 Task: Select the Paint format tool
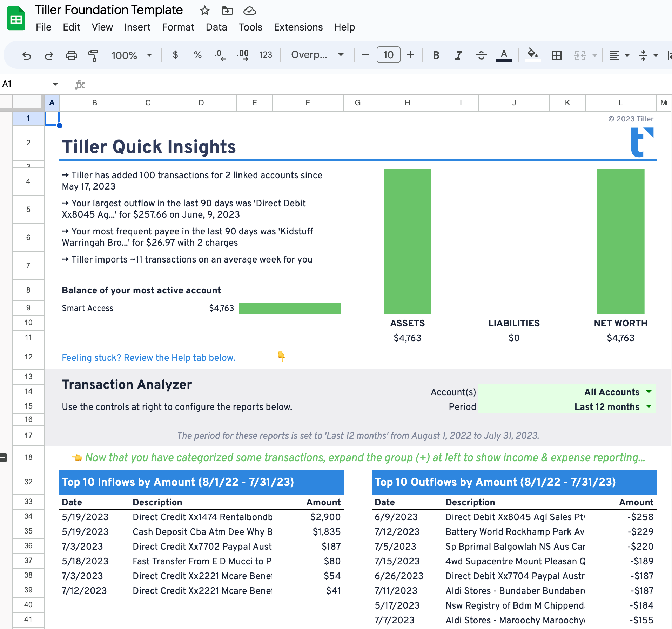click(93, 55)
